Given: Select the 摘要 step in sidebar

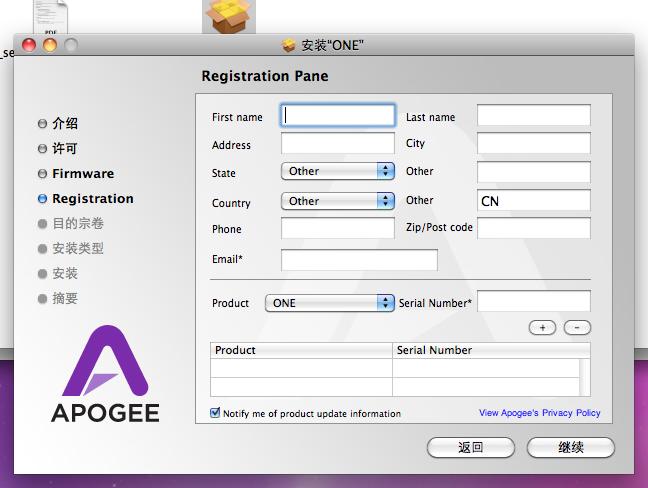Looking at the screenshot, I should pos(58,298).
